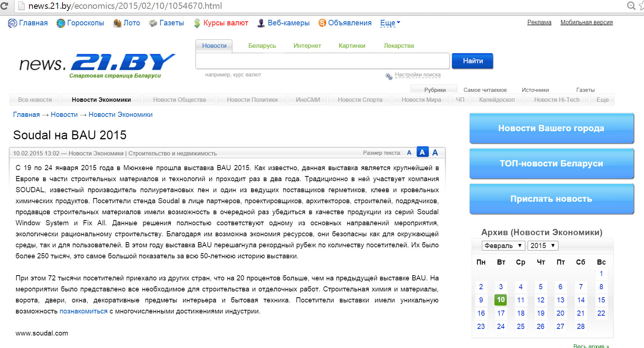Open the Настройки поиска link
This screenshot has height=348, width=644.
[417, 75]
